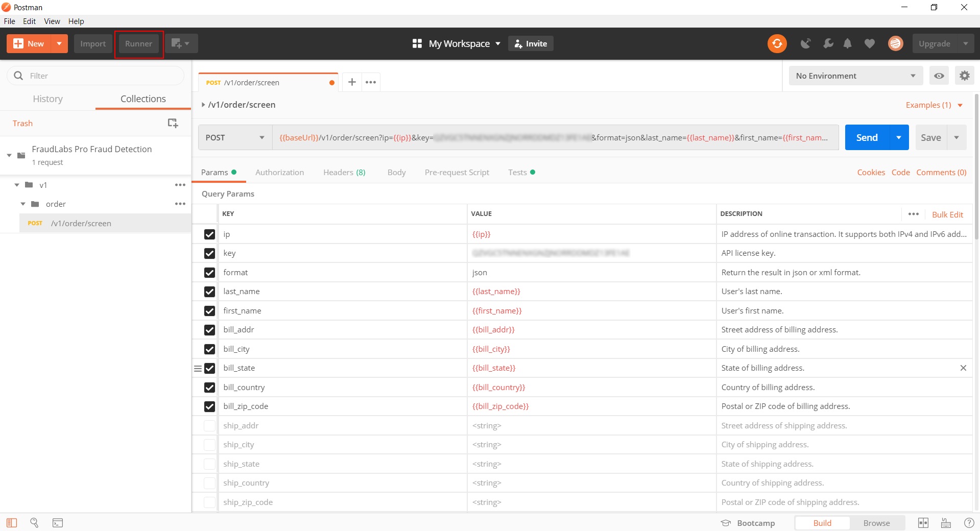
Task: Switch to Browse mode toggle
Action: [876, 523]
